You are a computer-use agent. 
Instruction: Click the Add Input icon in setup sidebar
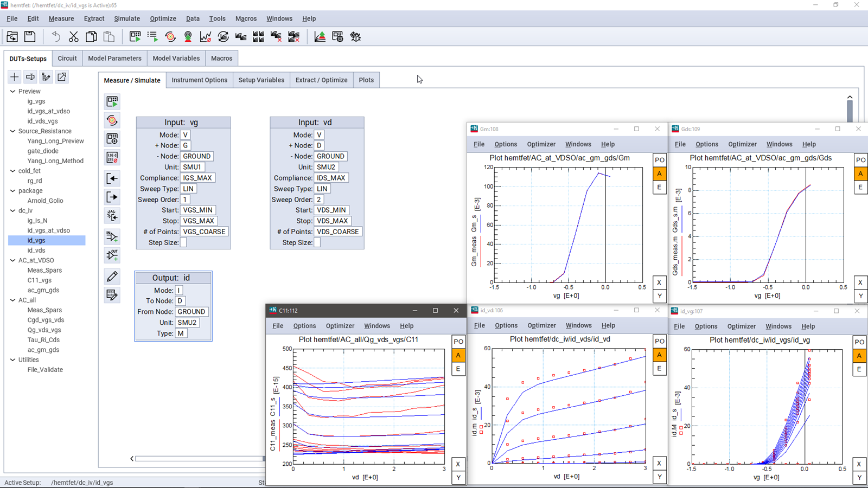coord(112,236)
